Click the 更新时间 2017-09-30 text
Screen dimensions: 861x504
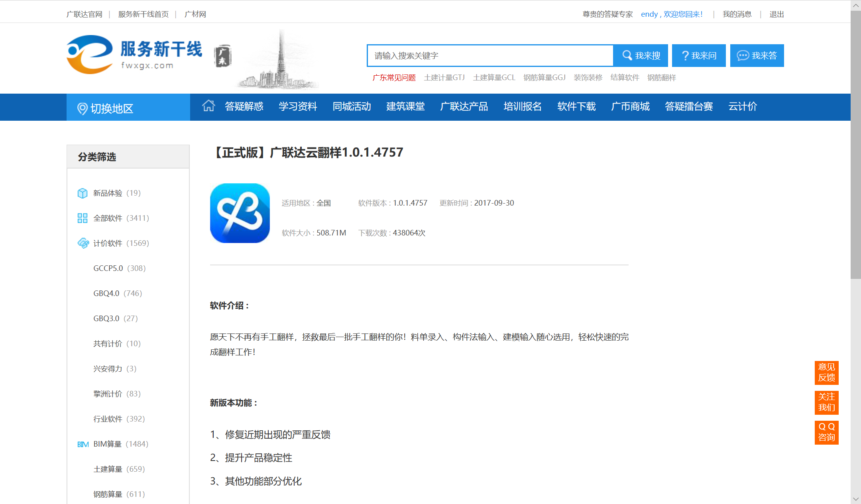pos(477,203)
